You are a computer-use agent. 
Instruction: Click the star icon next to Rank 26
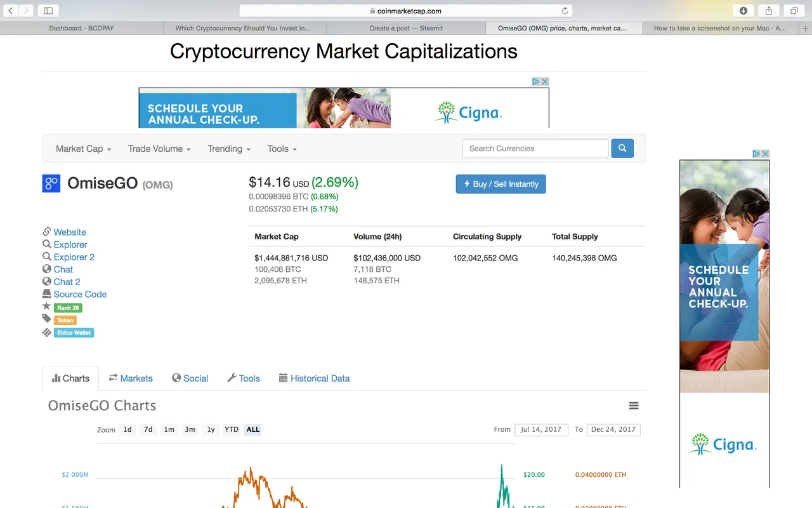click(x=46, y=307)
